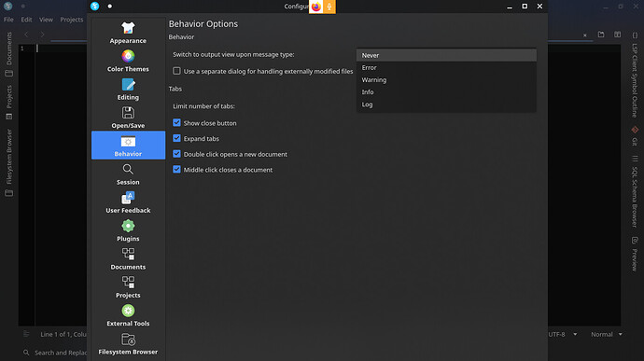Image resolution: width=644 pixels, height=361 pixels.
Task: Click the new document icon in Kate tab bar
Action: coord(601,35)
